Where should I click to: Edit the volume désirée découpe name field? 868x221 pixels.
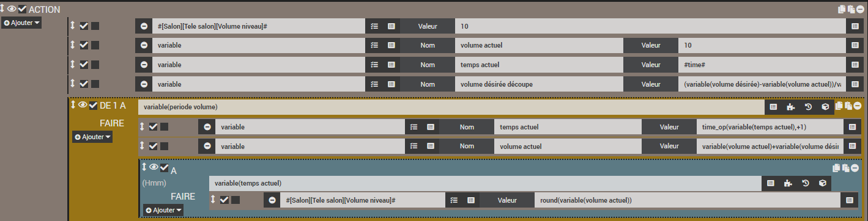539,83
